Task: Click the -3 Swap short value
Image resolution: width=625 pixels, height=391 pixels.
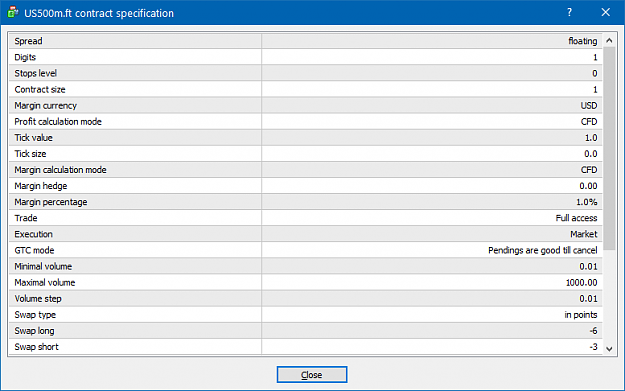Action: [x=594, y=347]
